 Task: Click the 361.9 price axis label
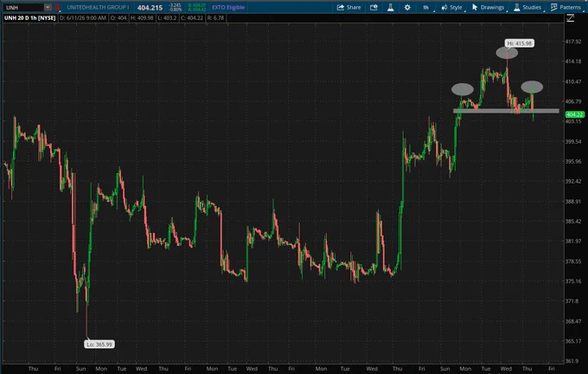pyautogui.click(x=572, y=361)
